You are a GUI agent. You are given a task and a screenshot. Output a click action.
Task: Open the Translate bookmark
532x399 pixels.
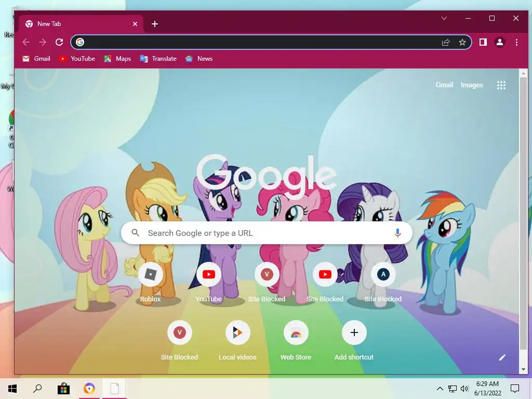(158, 59)
